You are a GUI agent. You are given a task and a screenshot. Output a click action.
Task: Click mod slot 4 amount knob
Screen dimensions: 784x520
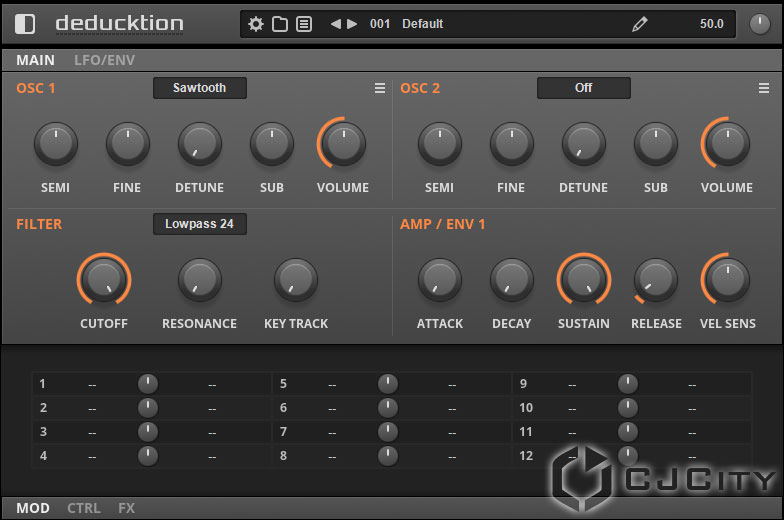pyautogui.click(x=148, y=456)
